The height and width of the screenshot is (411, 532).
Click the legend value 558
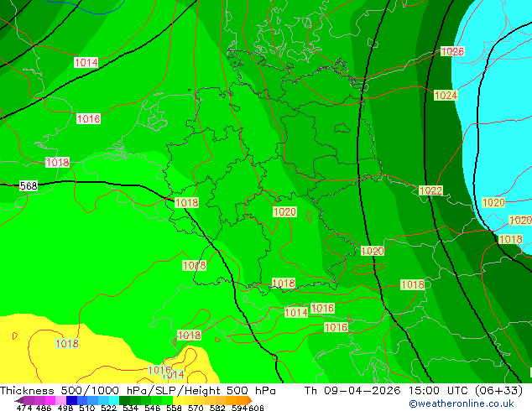pos(174,408)
